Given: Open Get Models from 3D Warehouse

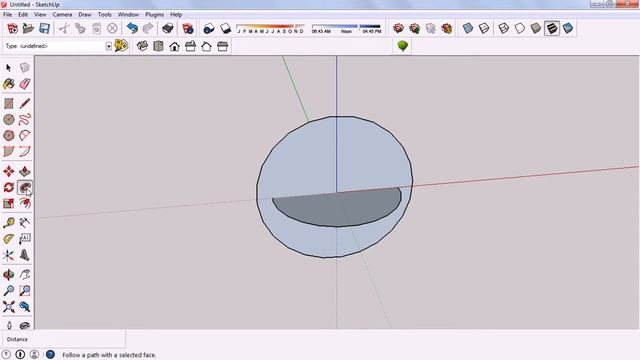Looking at the screenshot, I should click(398, 28).
